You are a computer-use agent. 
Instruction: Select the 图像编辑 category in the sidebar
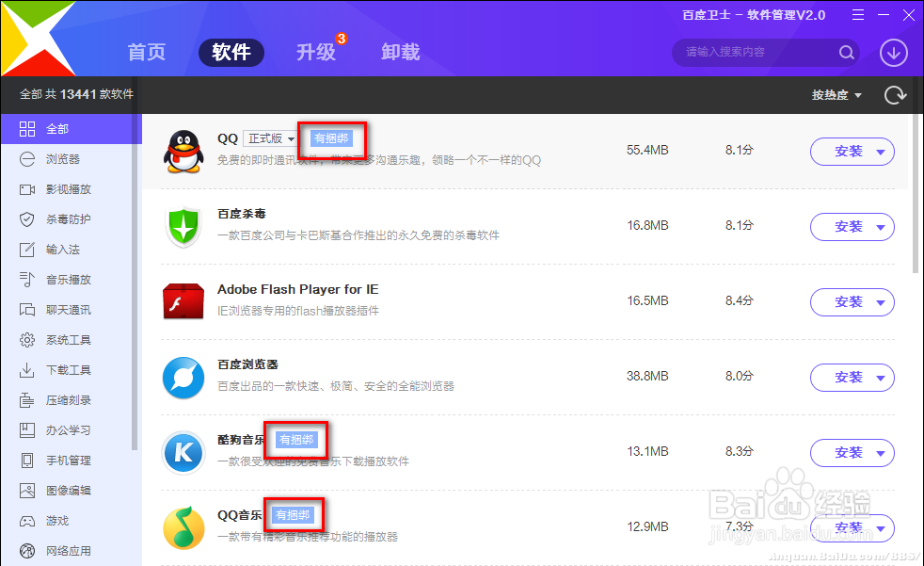66,490
